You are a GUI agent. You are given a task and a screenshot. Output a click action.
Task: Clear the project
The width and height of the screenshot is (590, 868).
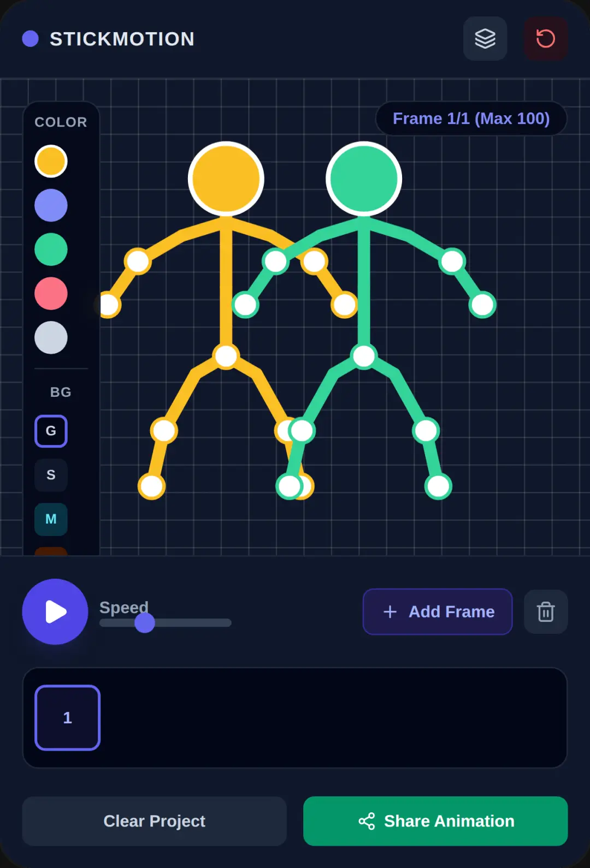point(155,821)
